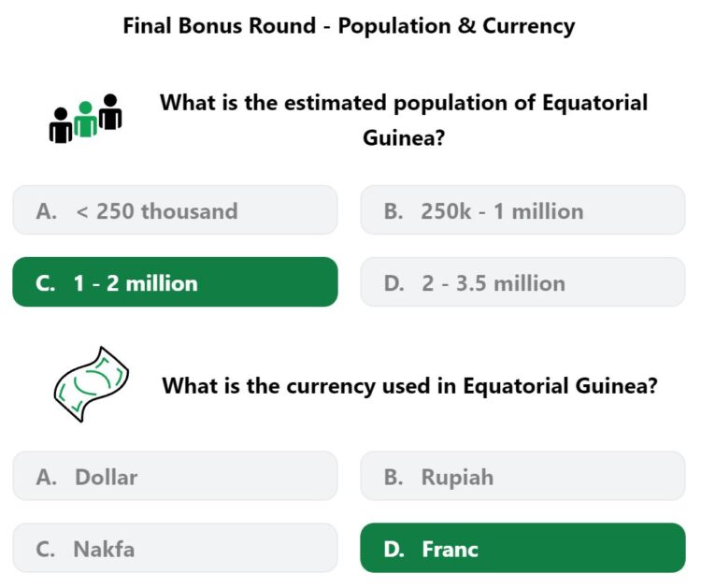
Task: Click the leftmost black person figure
Action: (x=61, y=125)
